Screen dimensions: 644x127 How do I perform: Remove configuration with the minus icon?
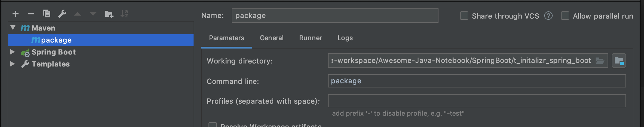31,14
